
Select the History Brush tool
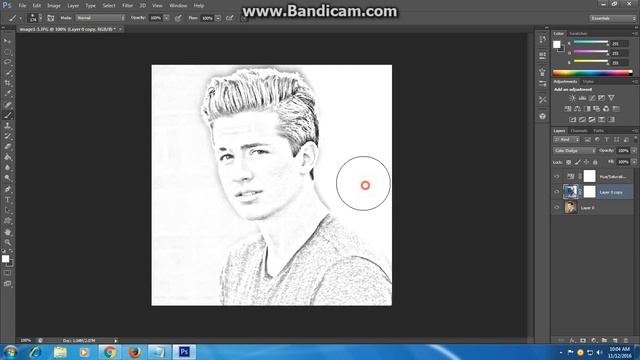(7, 136)
